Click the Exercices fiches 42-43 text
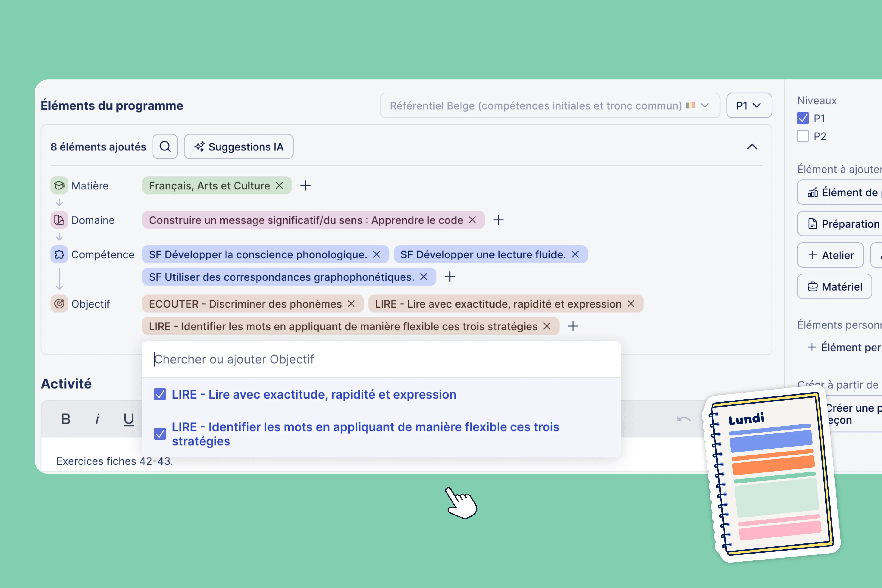The image size is (882, 588). (115, 461)
